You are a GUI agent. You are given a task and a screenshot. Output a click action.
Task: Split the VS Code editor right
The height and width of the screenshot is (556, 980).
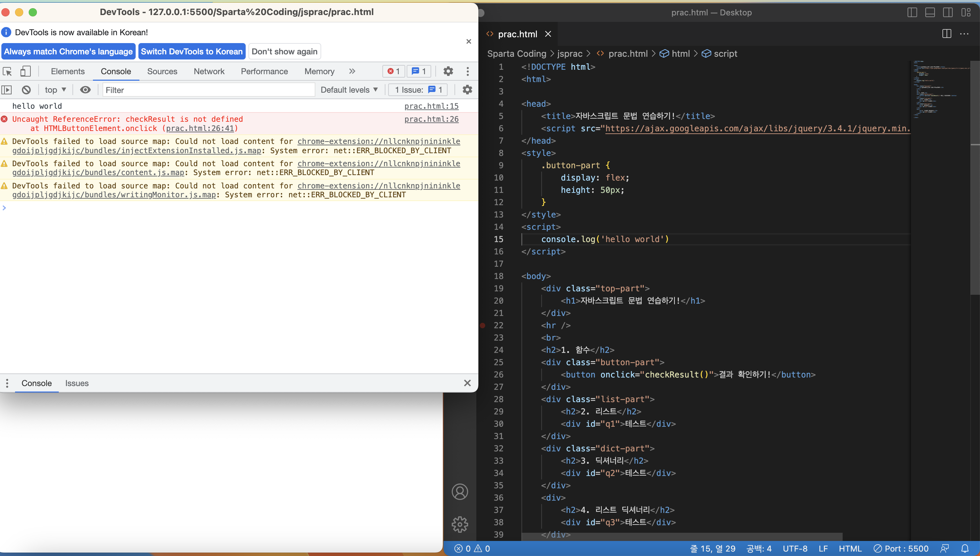coord(947,34)
